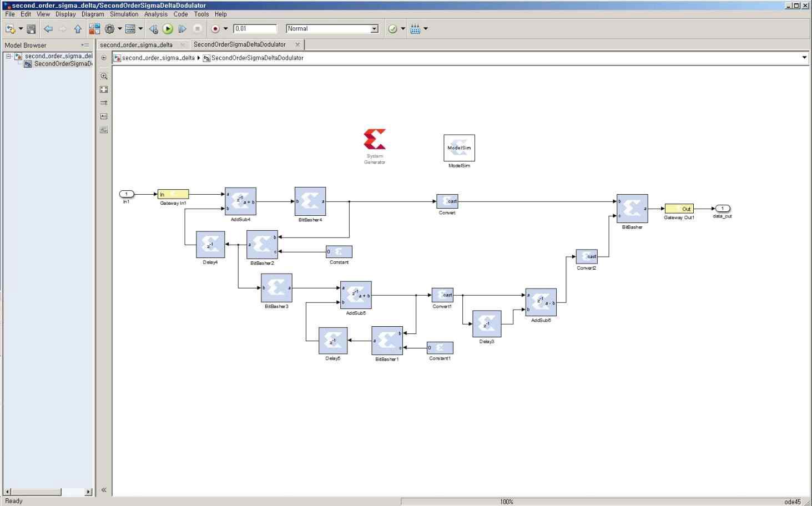This screenshot has height=506, width=812.
Task: Select the ModelSim block
Action: point(459,148)
